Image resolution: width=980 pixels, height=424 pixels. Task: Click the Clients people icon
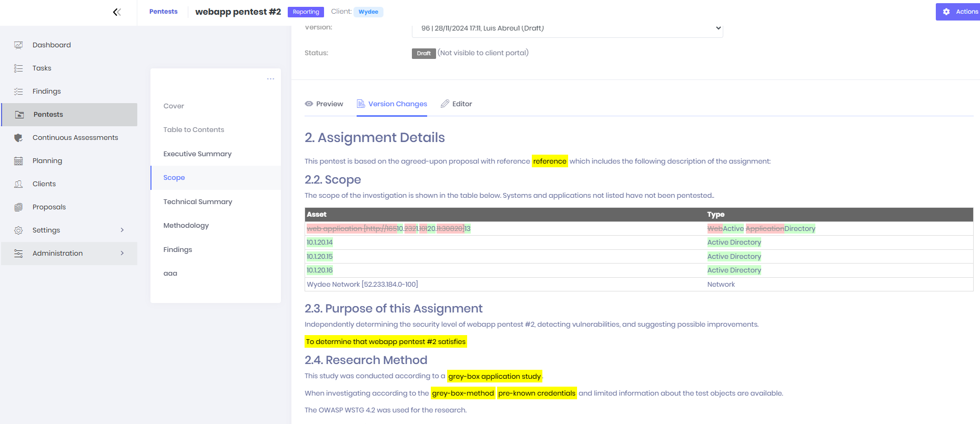click(x=18, y=184)
